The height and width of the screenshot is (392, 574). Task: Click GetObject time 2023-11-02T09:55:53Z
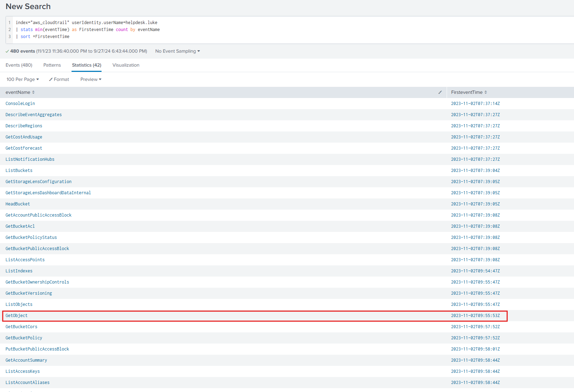coord(475,316)
